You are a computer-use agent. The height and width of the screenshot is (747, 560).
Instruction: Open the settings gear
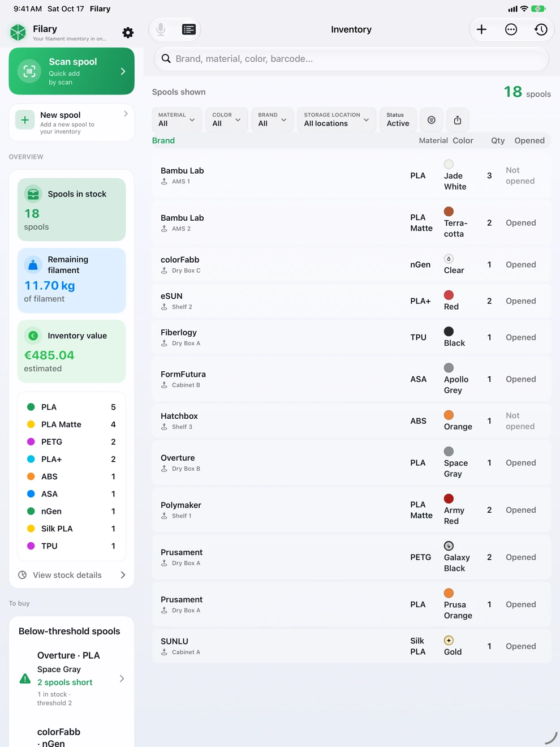[x=128, y=33]
